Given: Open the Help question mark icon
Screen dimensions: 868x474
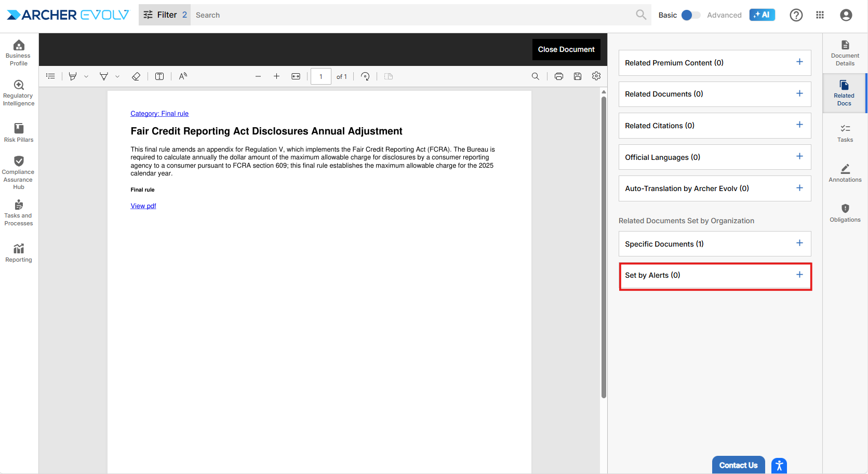Looking at the screenshot, I should click(x=796, y=15).
